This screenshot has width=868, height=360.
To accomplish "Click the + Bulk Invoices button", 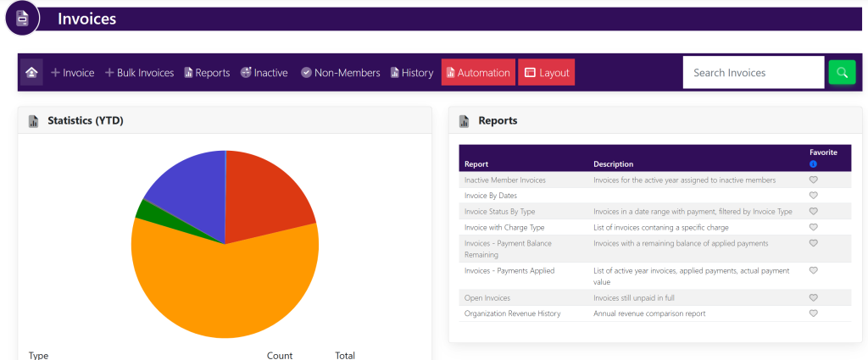I will [x=139, y=73].
